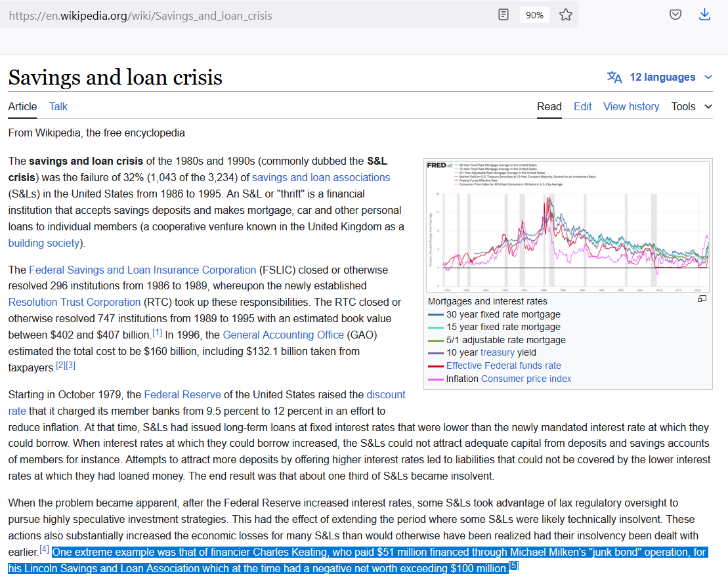The width and height of the screenshot is (728, 582).
Task: Click the language translation icon
Action: (614, 77)
